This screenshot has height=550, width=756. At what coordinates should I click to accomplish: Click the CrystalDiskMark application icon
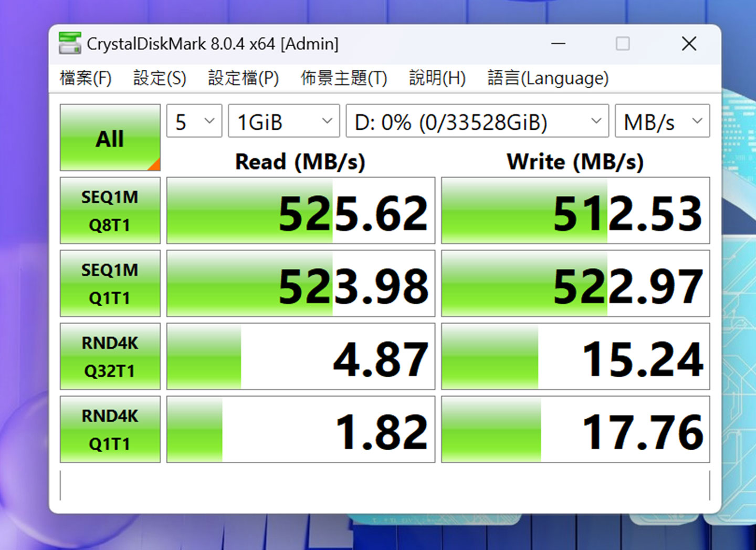70,43
